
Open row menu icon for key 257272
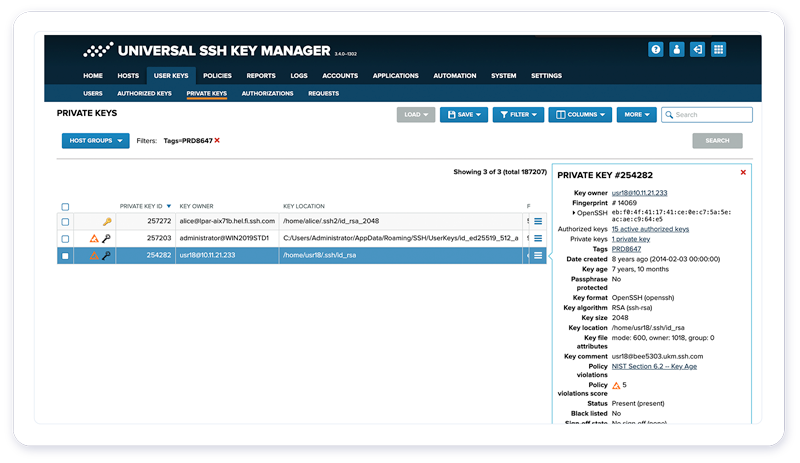(538, 222)
